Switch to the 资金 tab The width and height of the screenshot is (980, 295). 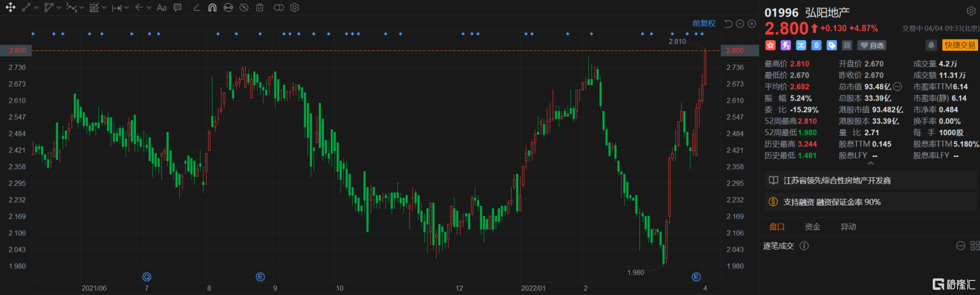[x=812, y=227]
